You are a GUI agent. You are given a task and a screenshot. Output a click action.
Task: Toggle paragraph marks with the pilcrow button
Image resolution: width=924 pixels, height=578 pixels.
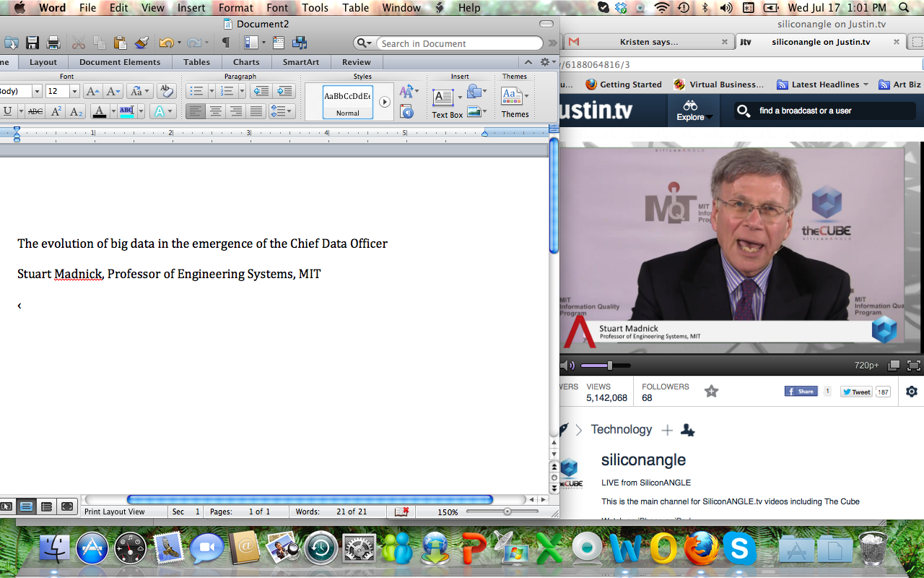(x=226, y=43)
